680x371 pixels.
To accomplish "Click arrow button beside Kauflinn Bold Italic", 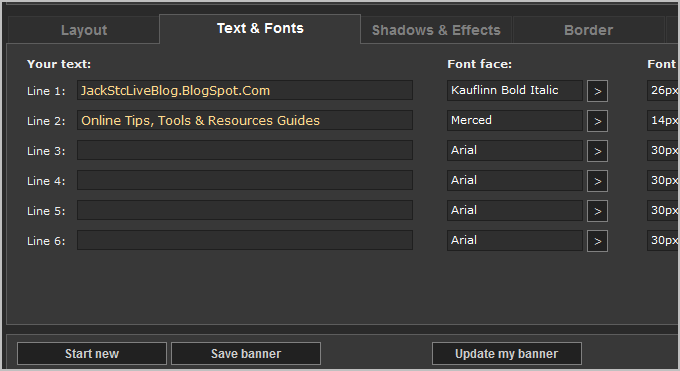I will 597,91.
